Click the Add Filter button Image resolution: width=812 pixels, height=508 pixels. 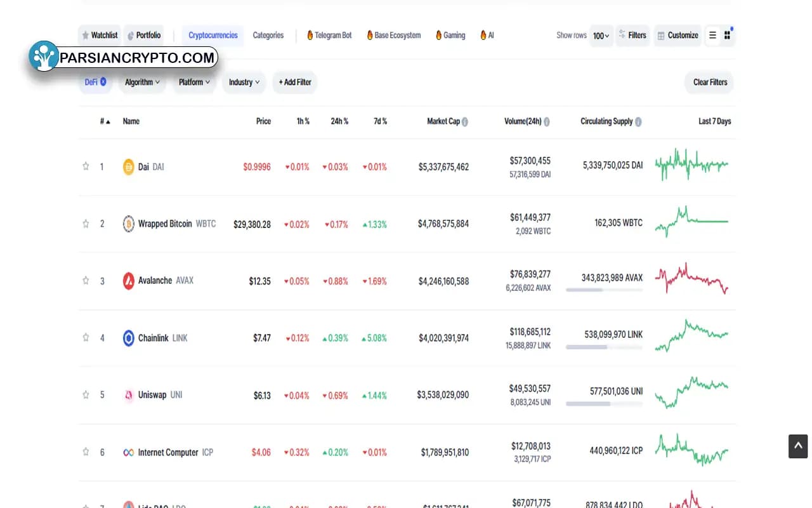pyautogui.click(x=295, y=82)
